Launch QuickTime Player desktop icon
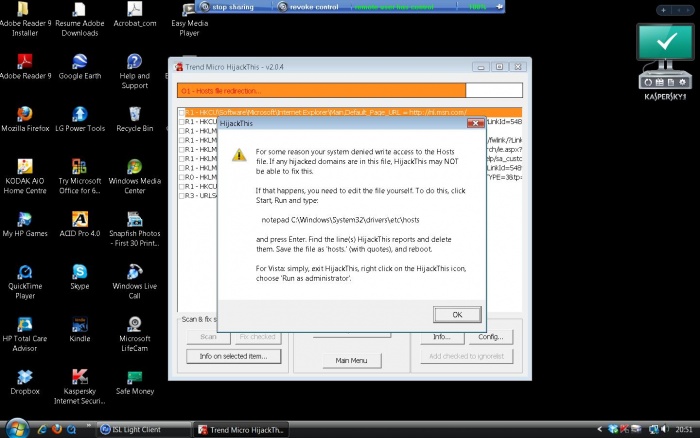This screenshot has width=700, height=438. (x=25, y=282)
